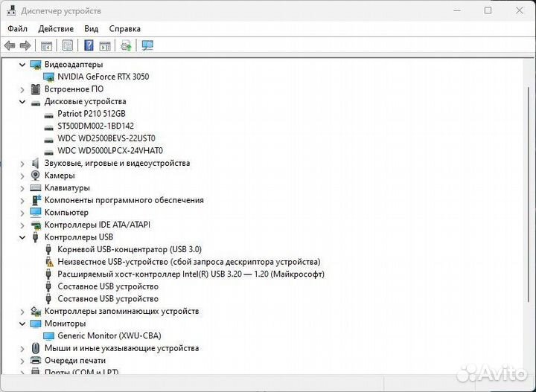Viewport: 536px width, 392px height.
Task: Click the Клавиатуры keyboard icon
Action: 36,187
